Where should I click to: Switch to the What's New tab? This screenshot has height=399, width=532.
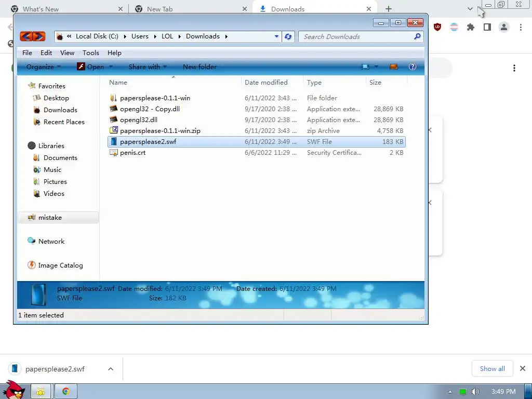[x=41, y=9]
